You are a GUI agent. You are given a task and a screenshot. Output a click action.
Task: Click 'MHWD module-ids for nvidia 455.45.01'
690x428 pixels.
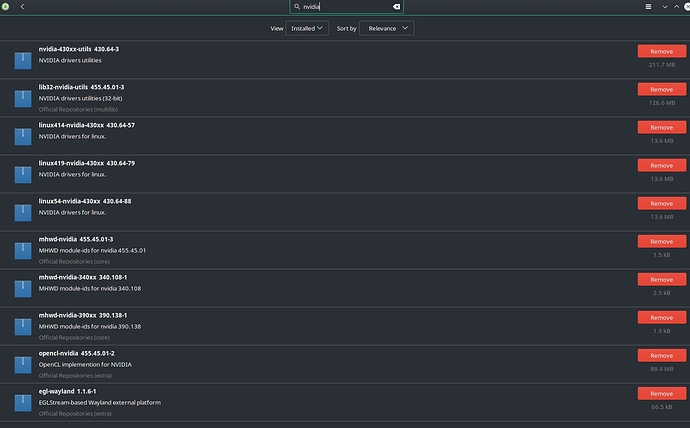92,250
